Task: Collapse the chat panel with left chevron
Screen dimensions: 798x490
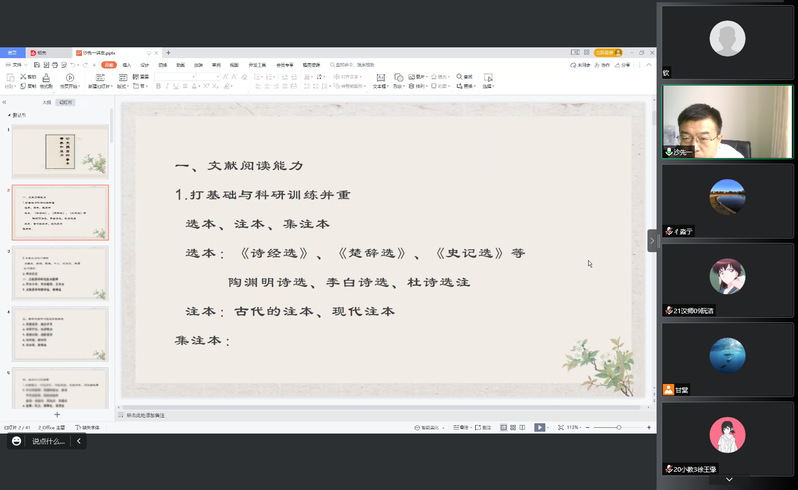Action: (x=79, y=441)
